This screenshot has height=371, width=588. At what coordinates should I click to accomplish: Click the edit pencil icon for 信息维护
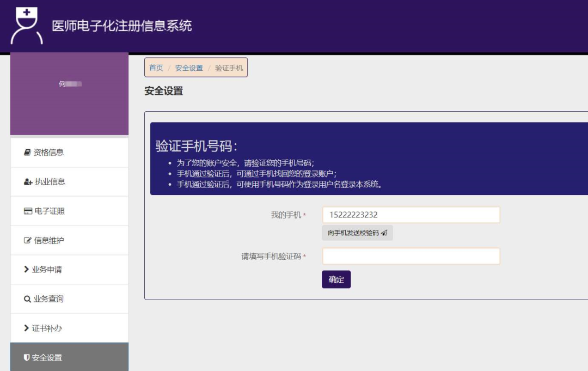pos(27,240)
